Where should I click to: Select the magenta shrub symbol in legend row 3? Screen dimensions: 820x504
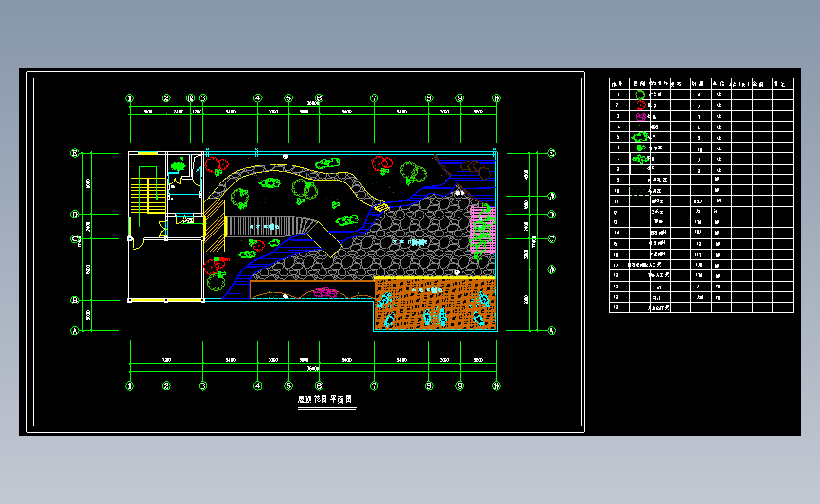pos(640,116)
